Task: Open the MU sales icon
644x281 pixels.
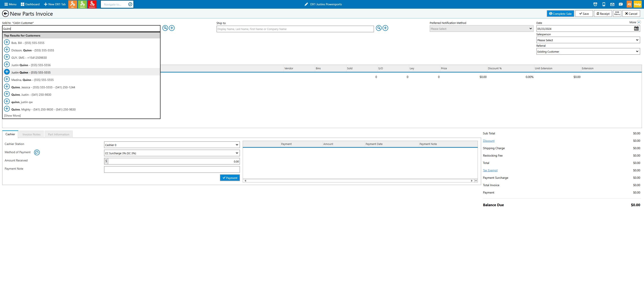Action: pyautogui.click(x=73, y=4)
